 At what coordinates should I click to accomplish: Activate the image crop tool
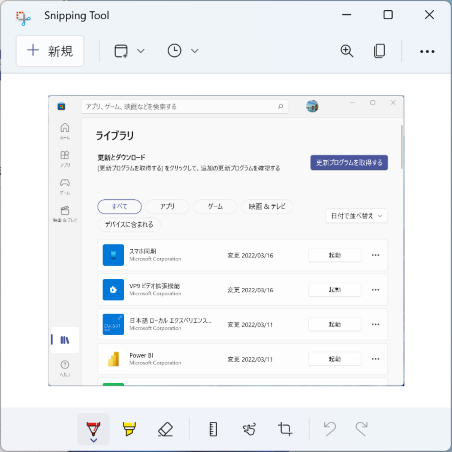click(x=285, y=429)
